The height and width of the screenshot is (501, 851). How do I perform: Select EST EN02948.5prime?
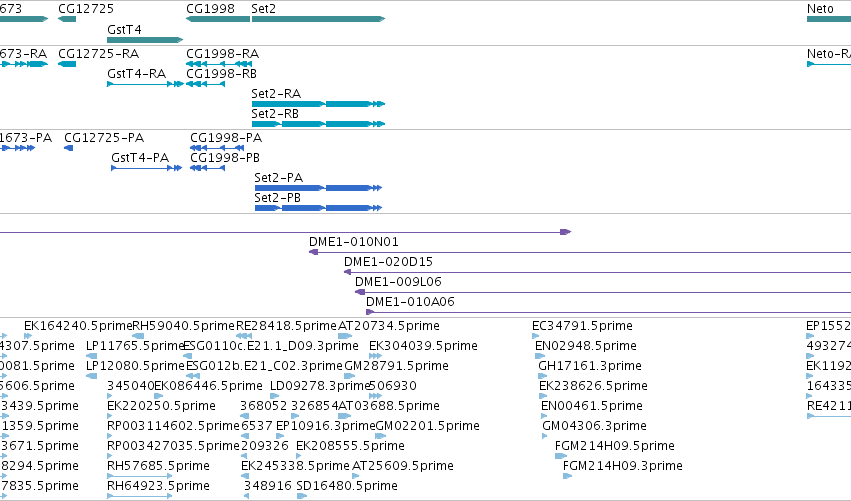point(586,346)
